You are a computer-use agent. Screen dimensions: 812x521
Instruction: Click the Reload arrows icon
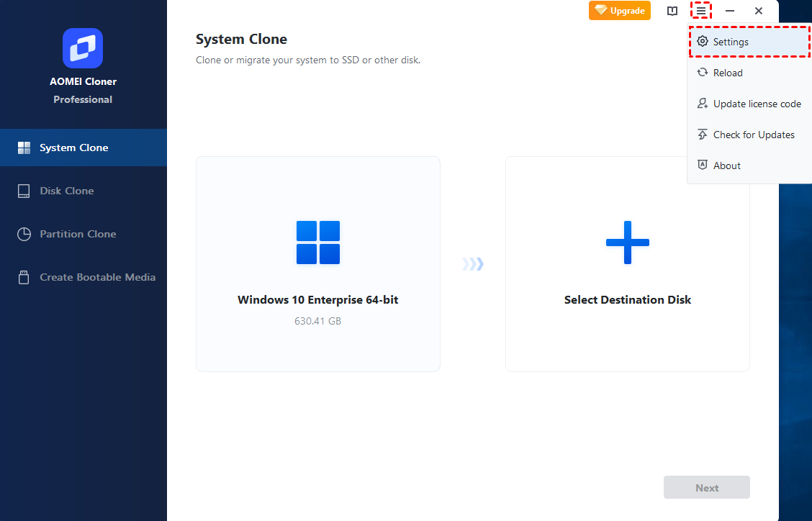coord(702,73)
